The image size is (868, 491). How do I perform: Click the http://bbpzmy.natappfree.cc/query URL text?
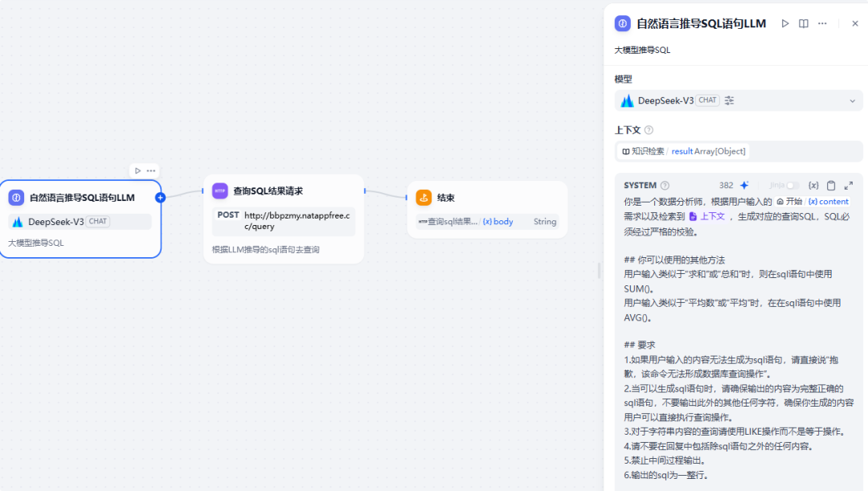point(297,221)
